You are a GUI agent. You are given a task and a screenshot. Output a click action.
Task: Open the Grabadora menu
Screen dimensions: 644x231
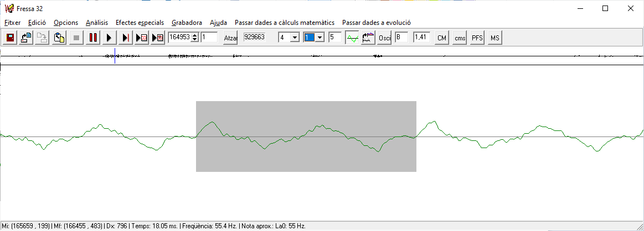coord(187,23)
